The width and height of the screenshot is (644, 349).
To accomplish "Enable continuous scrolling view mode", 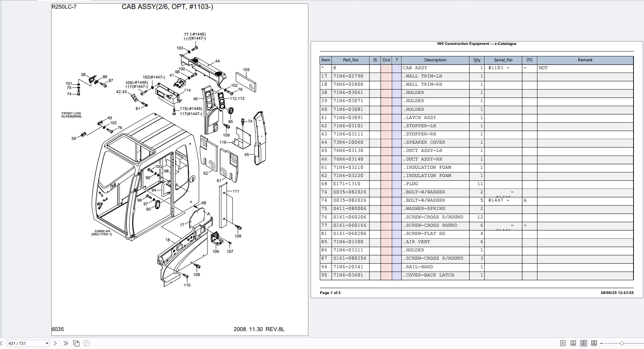I will point(574,343).
